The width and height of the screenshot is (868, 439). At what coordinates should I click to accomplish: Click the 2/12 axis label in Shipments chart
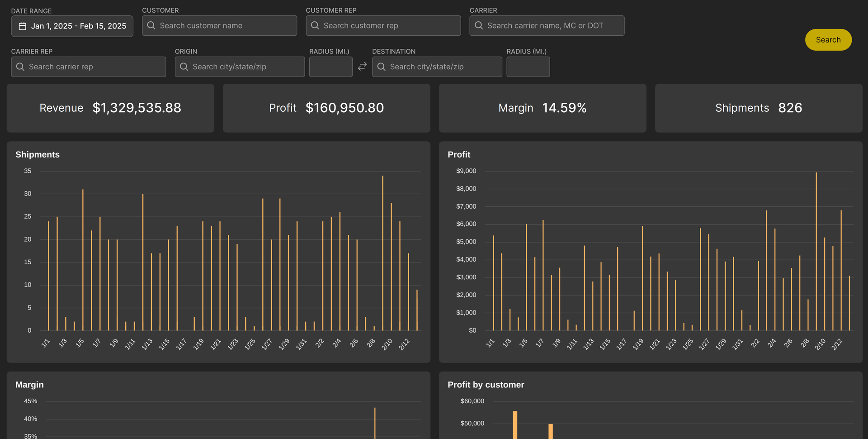404,344
